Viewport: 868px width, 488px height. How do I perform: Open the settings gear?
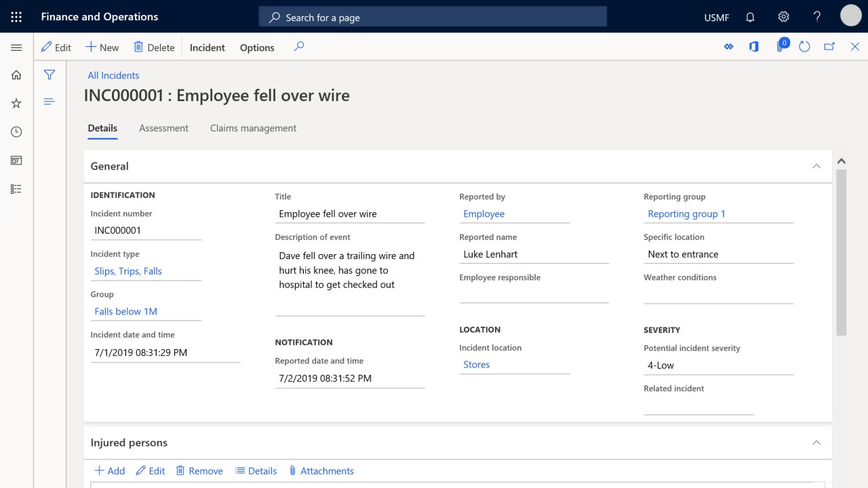tap(783, 17)
